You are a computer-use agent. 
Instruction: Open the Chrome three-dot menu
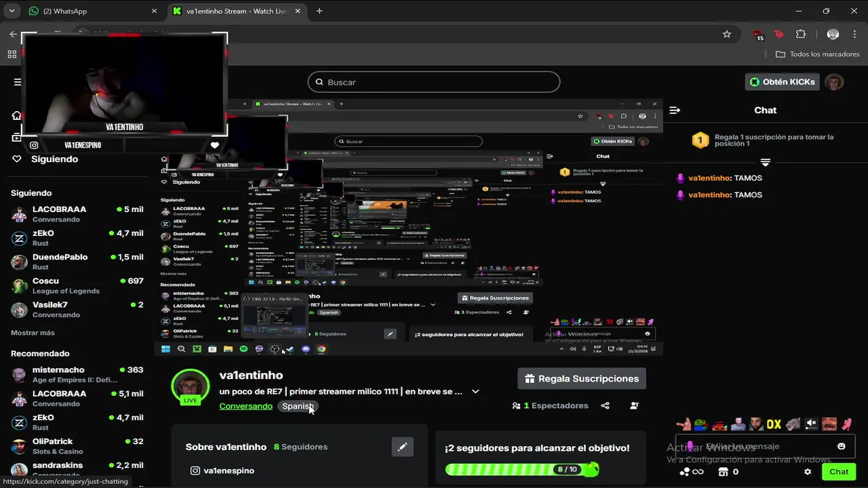(x=854, y=34)
